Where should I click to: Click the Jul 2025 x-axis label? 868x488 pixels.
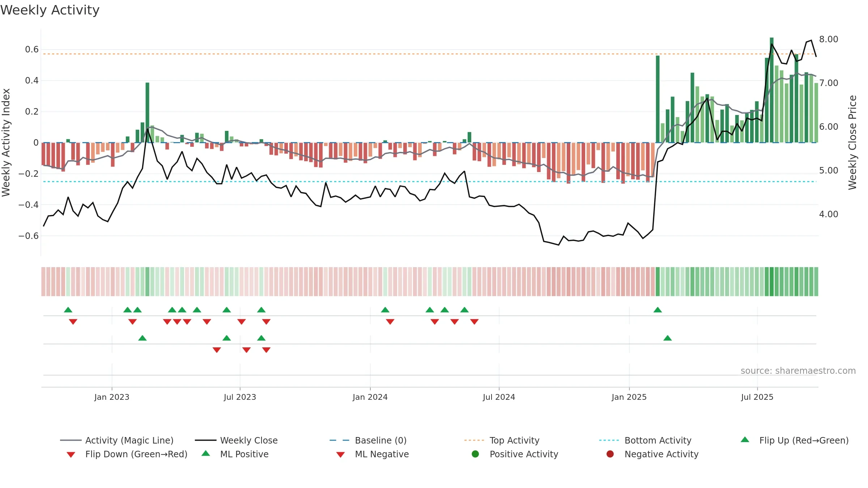(x=757, y=397)
